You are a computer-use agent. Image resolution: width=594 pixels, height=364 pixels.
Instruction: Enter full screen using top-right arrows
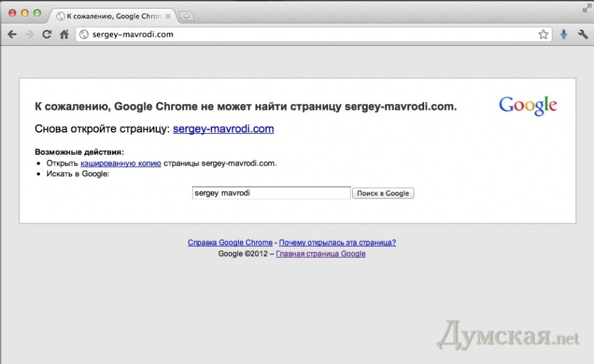pyautogui.click(x=587, y=8)
